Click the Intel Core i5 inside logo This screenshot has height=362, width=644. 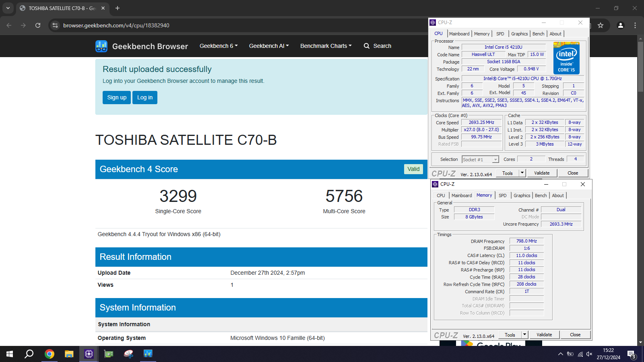pos(566,58)
